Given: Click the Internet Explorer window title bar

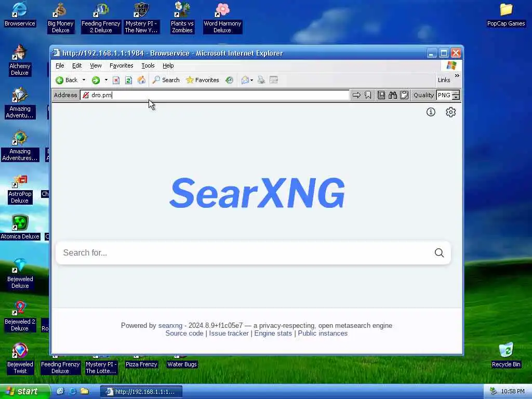Looking at the screenshot, I should point(237,54).
